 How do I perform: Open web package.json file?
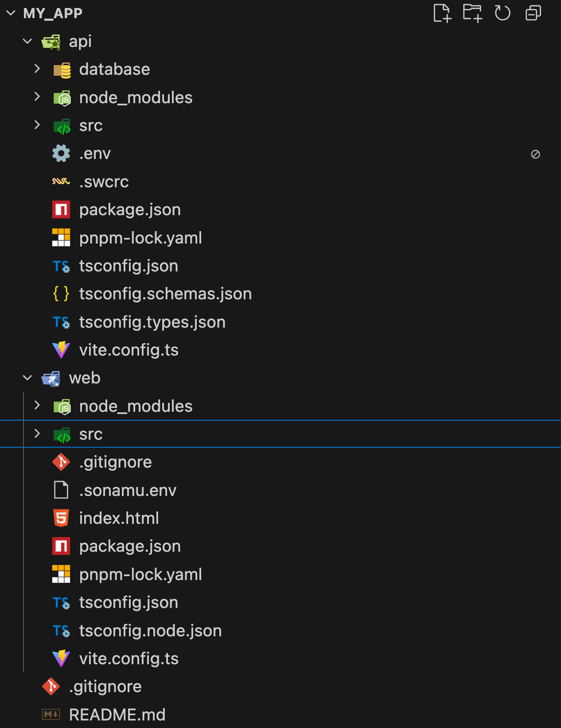coord(130,546)
